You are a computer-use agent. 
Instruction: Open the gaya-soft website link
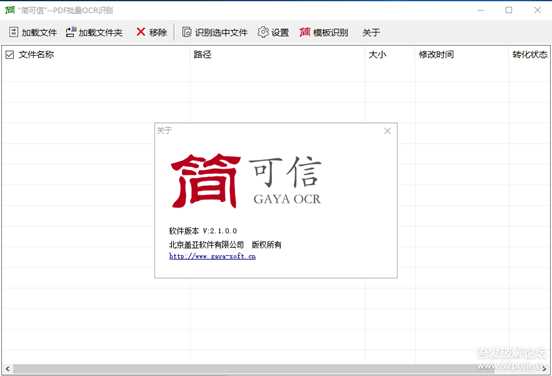point(212,256)
